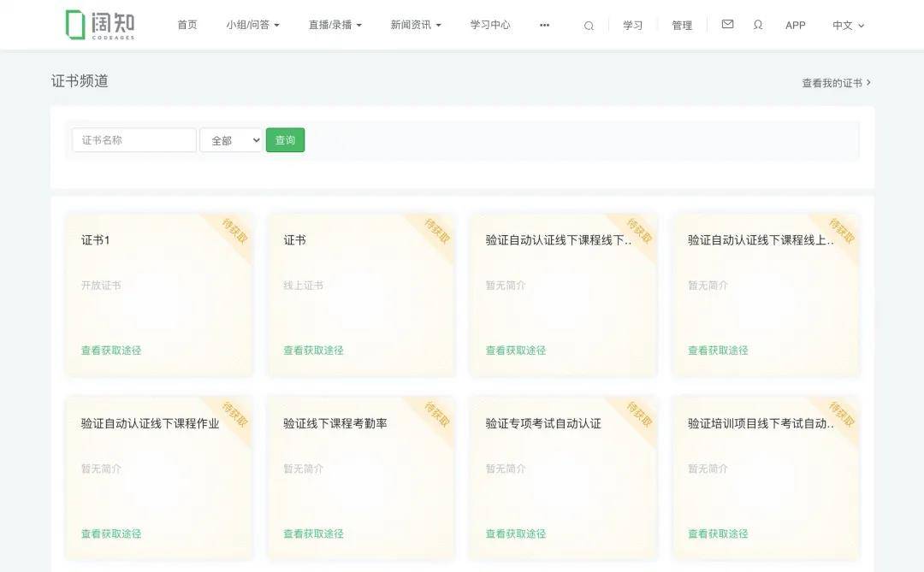Click the 待获取 ribbon on 证书1 card
924x572 pixels.
pos(233,233)
